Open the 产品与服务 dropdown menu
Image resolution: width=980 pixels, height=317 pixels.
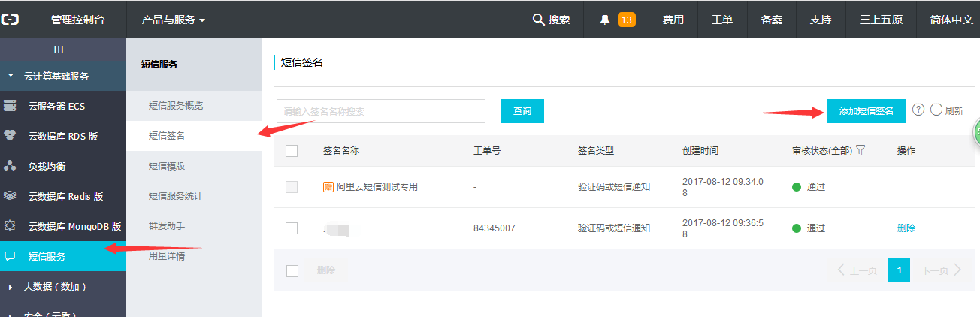173,20
